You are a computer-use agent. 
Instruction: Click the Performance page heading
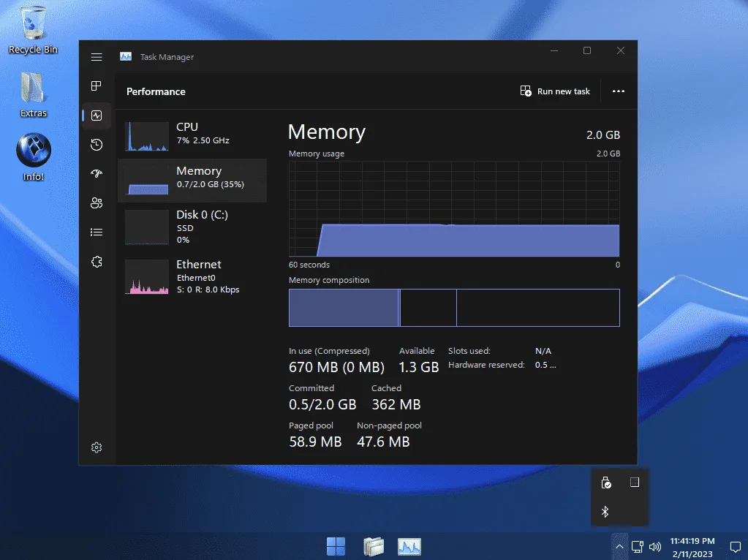(x=156, y=91)
